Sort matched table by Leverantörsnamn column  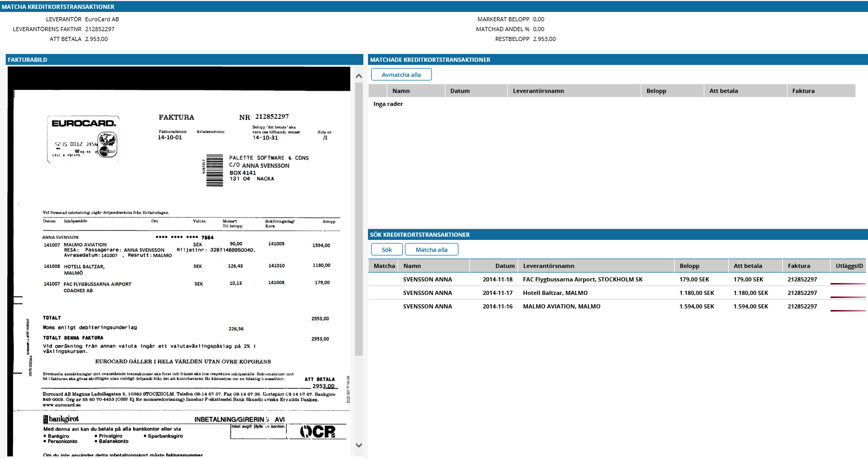point(574,91)
